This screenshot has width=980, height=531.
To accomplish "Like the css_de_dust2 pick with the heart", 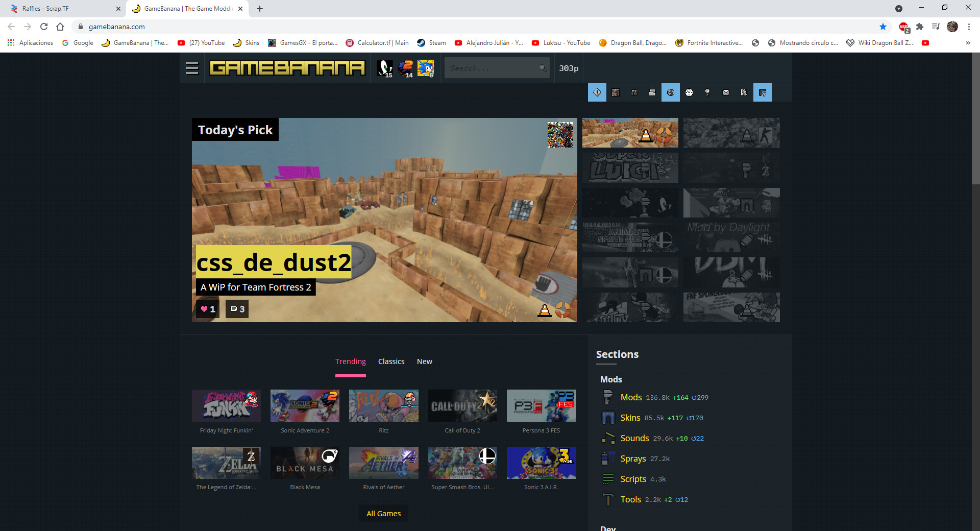I will [x=206, y=308].
